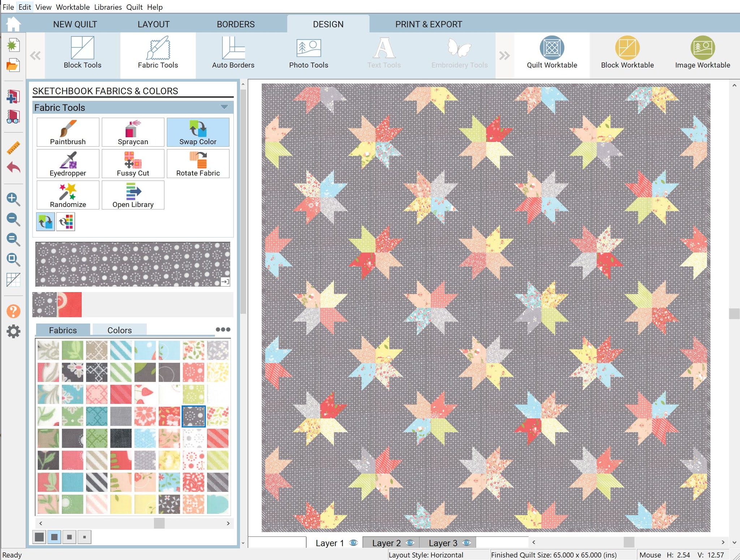Pick the Rotate Fabric tool

198,164
